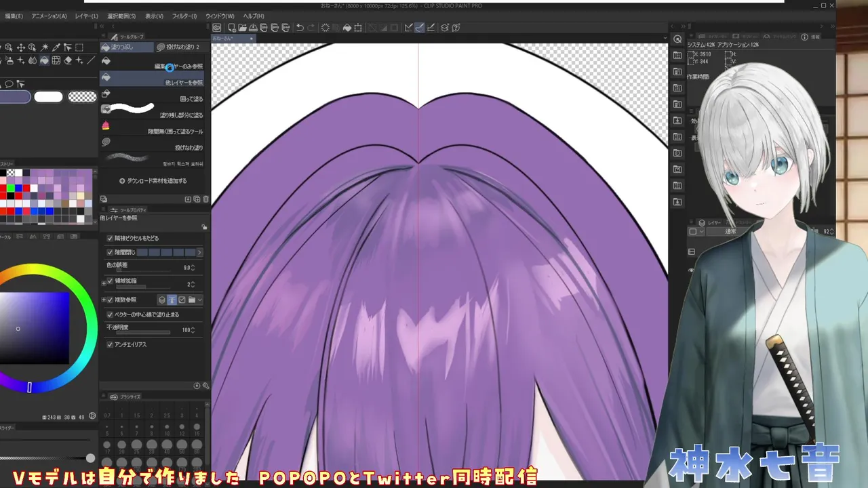The image size is (868, 488).
Task: Select the Blend tool droplets icon
Action: point(33,60)
